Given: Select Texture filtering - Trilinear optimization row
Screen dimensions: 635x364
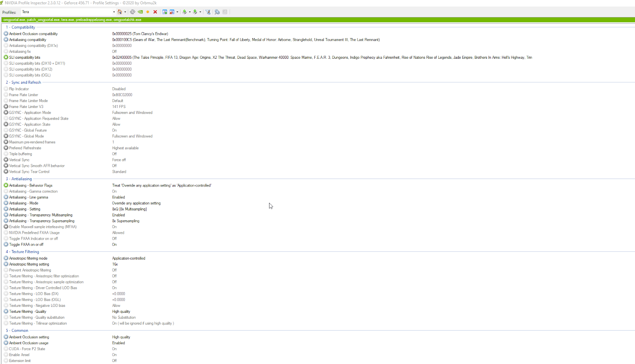Looking at the screenshot, I should (x=317, y=324).
